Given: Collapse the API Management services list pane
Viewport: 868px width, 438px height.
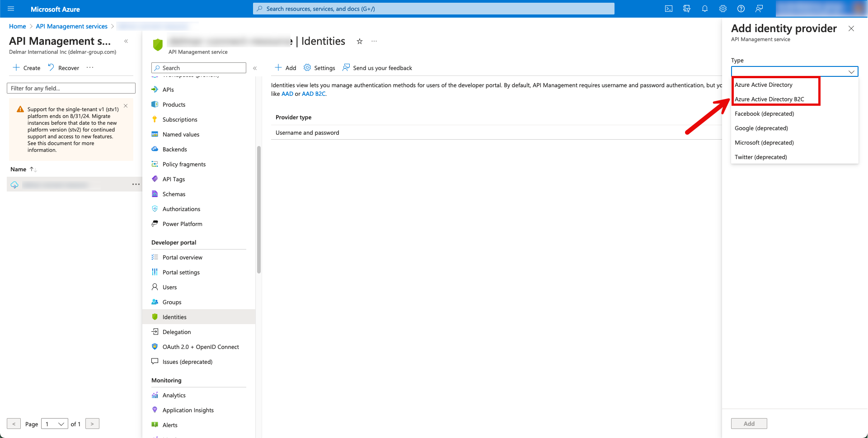Looking at the screenshot, I should point(126,41).
